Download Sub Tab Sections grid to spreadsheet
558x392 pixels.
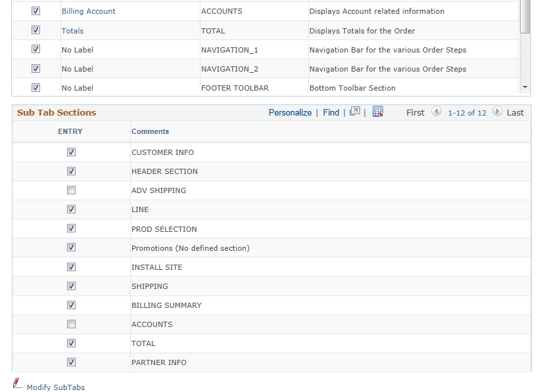(377, 112)
